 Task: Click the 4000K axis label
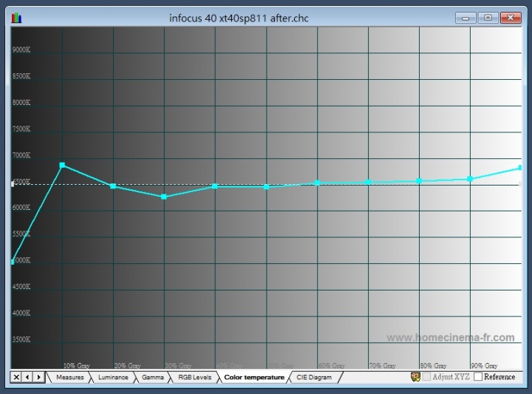point(21,313)
